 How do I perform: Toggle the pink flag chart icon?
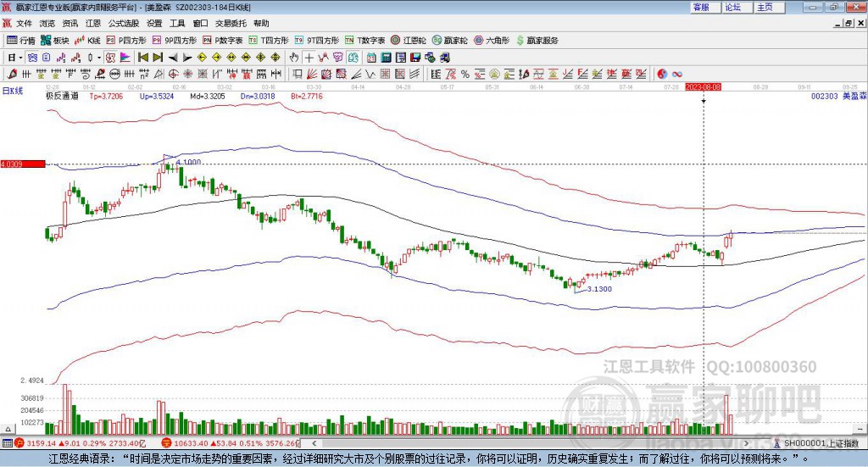coord(125,58)
